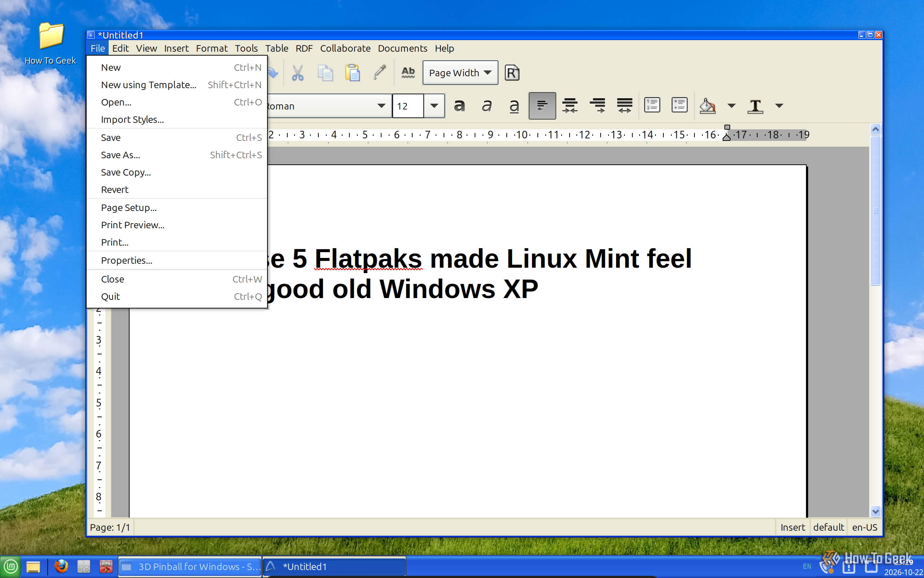Click the right margin ruler marker
This screenshot has width=924, height=578.
727,133
